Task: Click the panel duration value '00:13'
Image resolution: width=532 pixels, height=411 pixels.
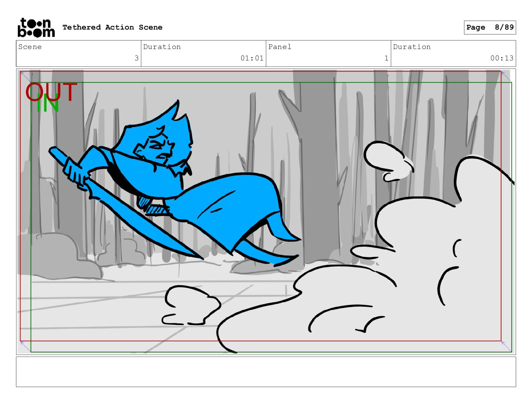Action: coord(502,58)
